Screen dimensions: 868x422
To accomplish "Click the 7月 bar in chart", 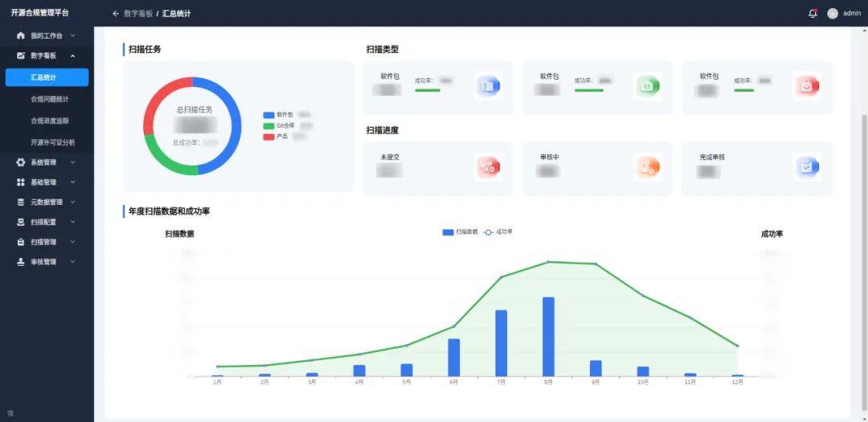I will pyautogui.click(x=501, y=343).
